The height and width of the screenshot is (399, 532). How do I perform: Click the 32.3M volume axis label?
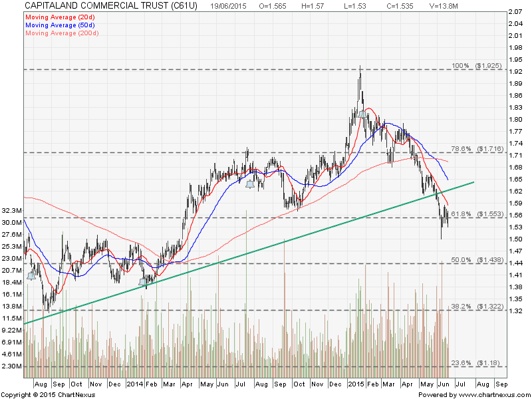click(x=12, y=211)
